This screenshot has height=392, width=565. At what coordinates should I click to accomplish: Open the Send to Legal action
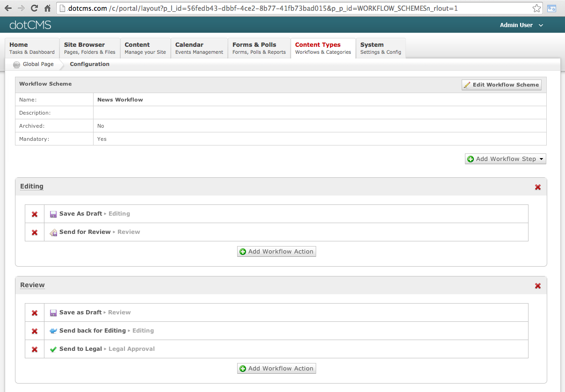click(80, 349)
